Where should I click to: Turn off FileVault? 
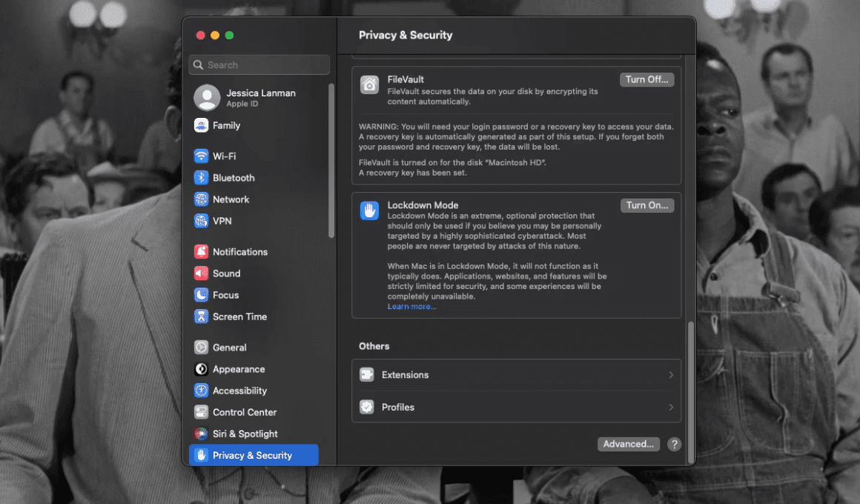pyautogui.click(x=646, y=79)
